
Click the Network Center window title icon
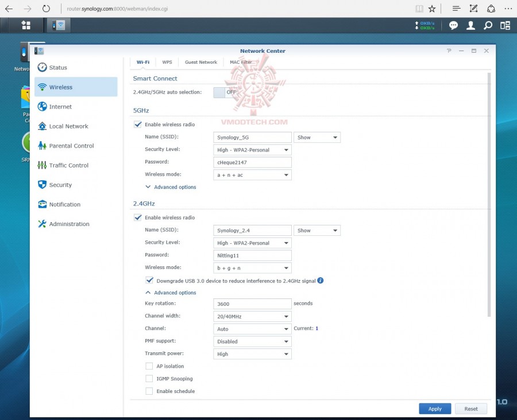click(x=39, y=50)
